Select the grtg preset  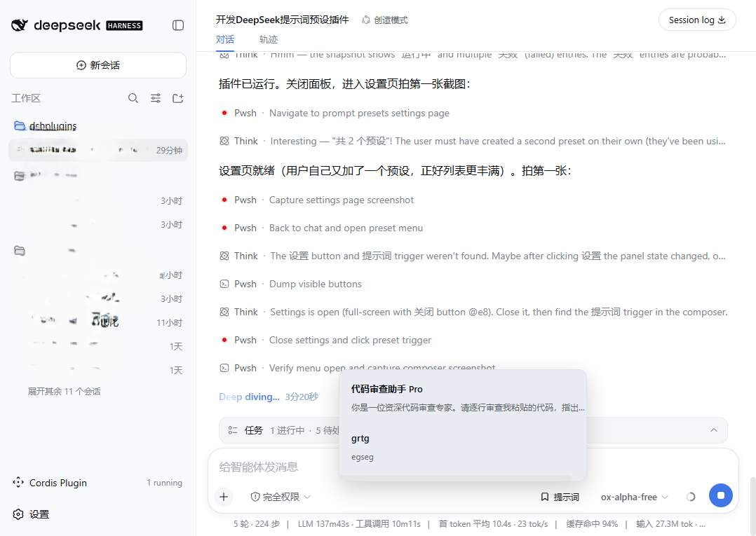coord(462,447)
